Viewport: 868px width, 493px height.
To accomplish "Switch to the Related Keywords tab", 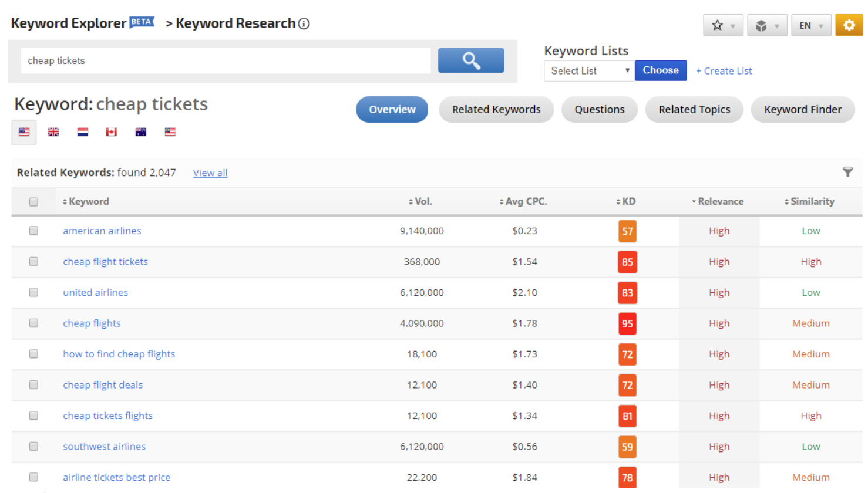I will coord(496,110).
